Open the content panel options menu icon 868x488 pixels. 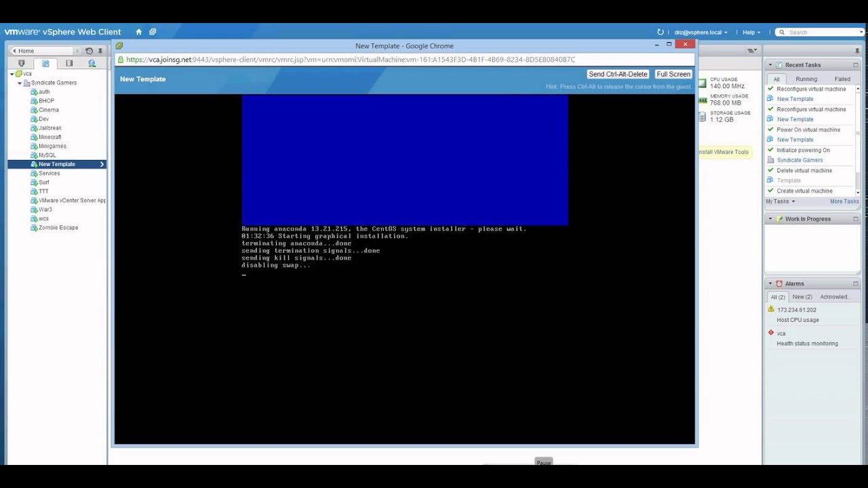pos(751,51)
